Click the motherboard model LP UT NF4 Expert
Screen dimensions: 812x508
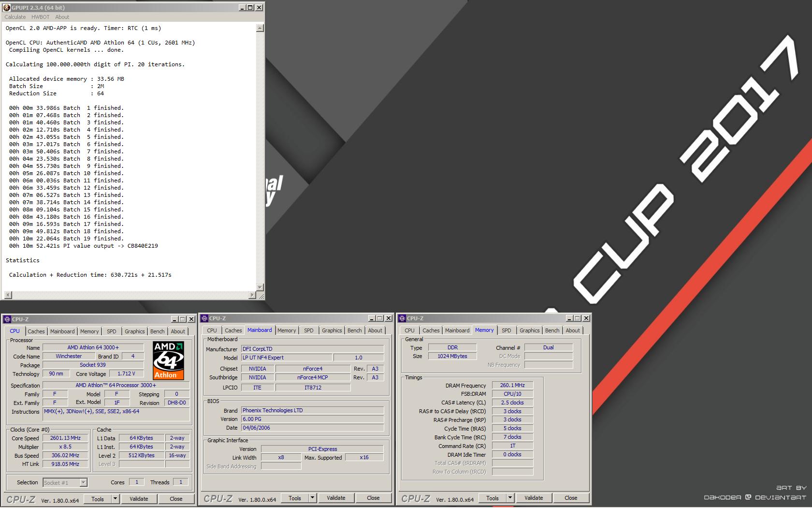287,358
